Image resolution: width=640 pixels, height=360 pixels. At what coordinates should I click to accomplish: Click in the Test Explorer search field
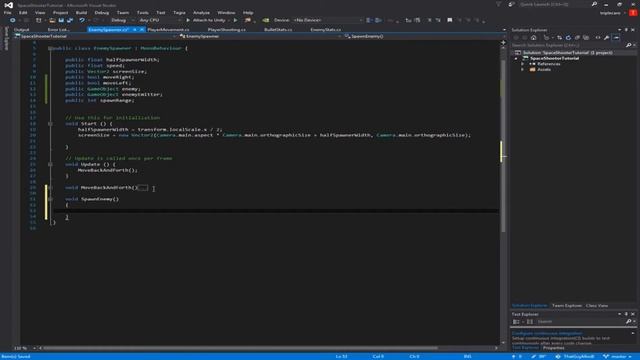(580, 322)
